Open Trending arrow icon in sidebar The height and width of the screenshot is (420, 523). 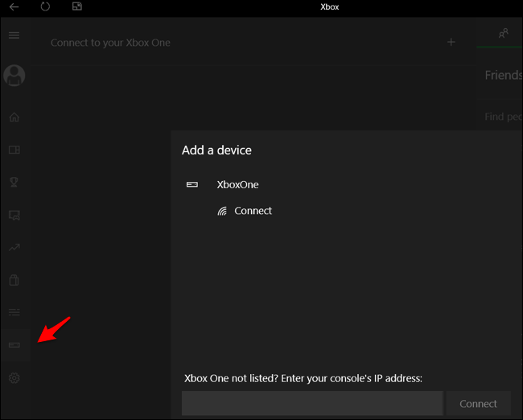tap(14, 248)
